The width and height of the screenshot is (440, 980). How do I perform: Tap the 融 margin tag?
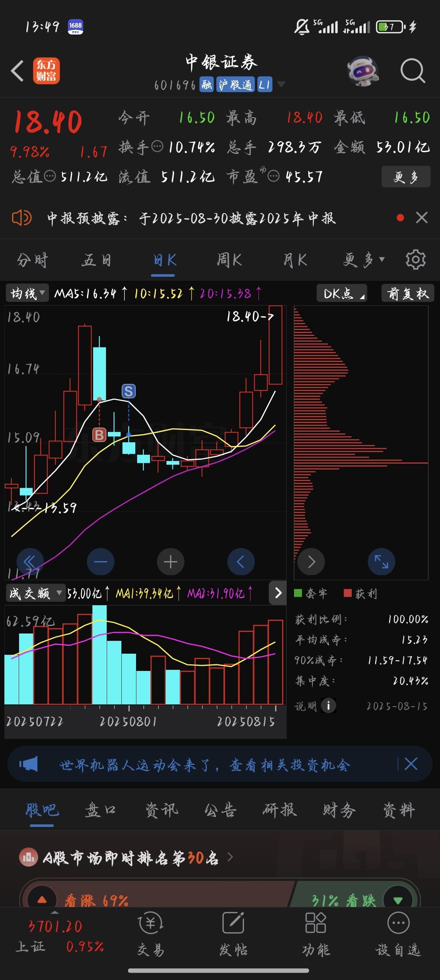[x=207, y=84]
